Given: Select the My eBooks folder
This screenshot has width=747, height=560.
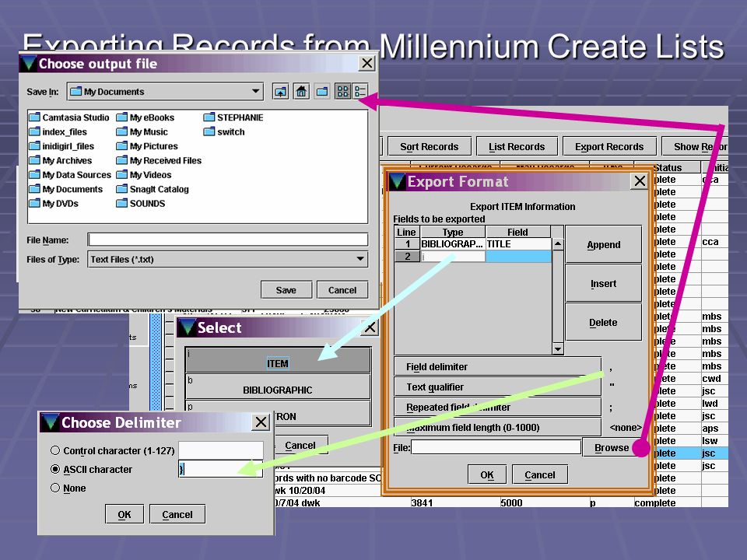Looking at the screenshot, I should point(146,117).
